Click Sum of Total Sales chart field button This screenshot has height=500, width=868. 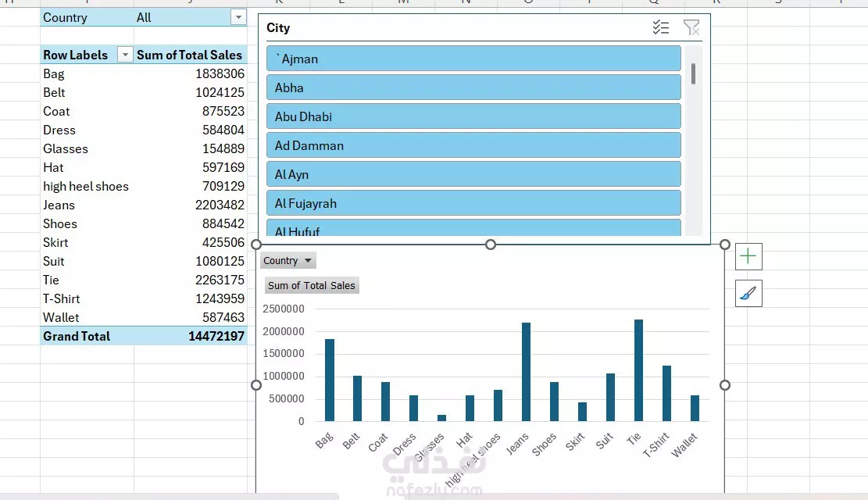tap(312, 285)
